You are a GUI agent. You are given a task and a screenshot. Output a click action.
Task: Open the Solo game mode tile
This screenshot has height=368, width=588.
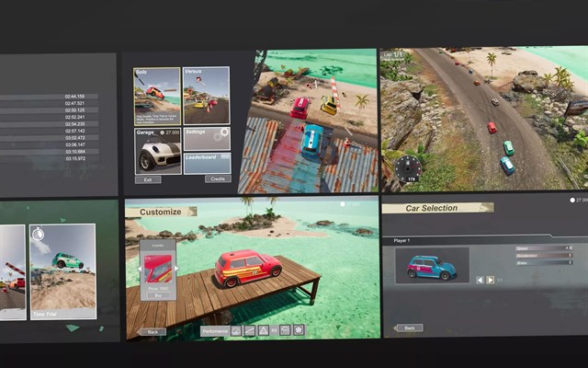157,97
